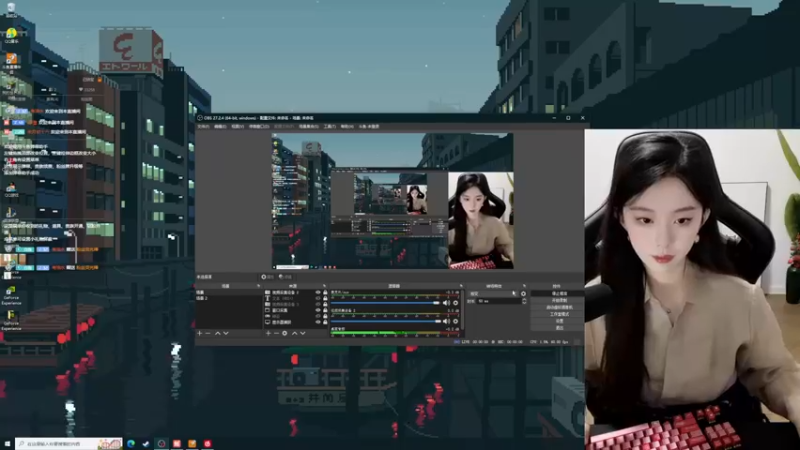Add a new source with the plus icon
The height and width of the screenshot is (450, 800).
[x=268, y=333]
